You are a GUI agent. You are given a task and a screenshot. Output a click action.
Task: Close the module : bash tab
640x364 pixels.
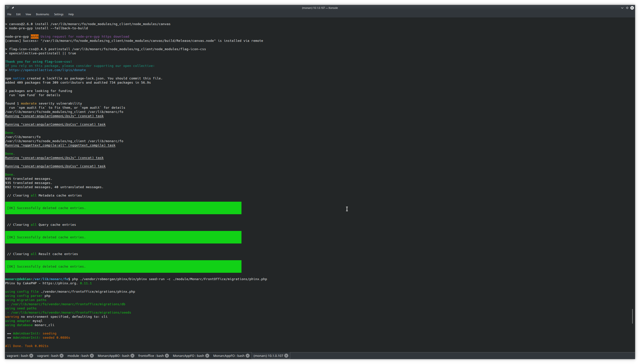(x=92, y=355)
